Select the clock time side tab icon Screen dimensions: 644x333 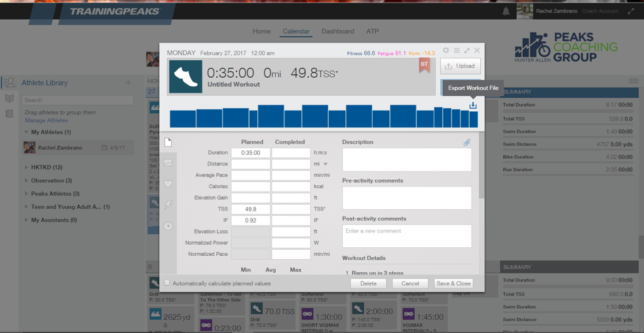point(168,226)
